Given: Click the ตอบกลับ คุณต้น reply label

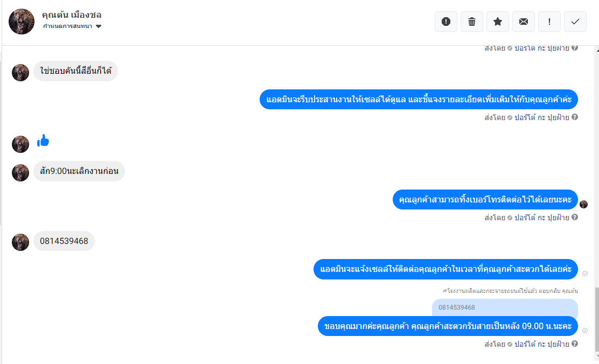Looking at the screenshot, I should [x=563, y=291].
